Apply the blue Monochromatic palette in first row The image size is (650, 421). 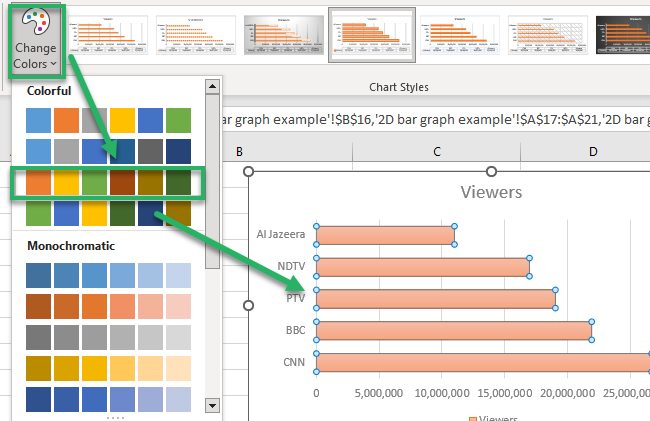coord(108,275)
